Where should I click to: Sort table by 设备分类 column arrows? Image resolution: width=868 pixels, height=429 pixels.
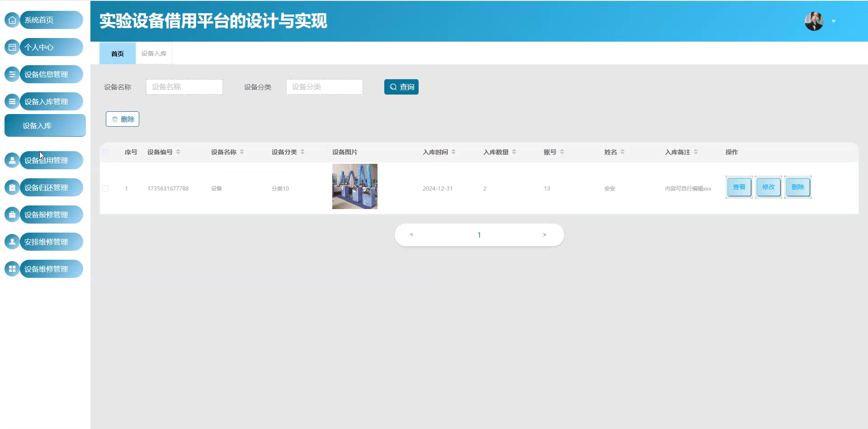click(302, 152)
